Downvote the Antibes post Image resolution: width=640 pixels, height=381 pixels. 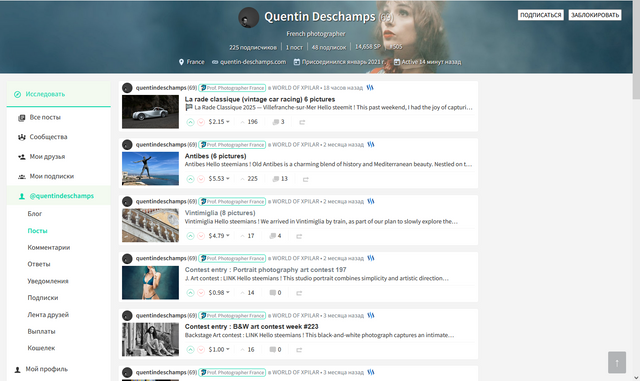pyautogui.click(x=201, y=179)
